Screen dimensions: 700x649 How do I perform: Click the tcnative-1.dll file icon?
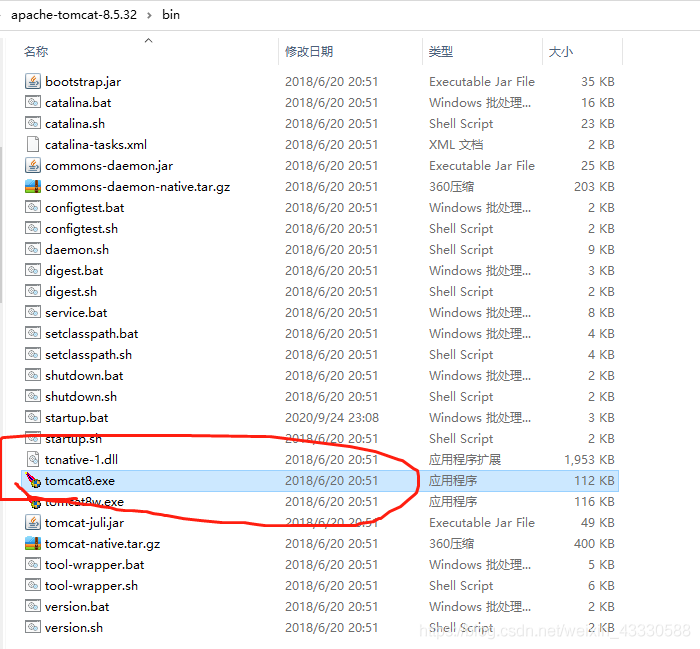[x=33, y=459]
